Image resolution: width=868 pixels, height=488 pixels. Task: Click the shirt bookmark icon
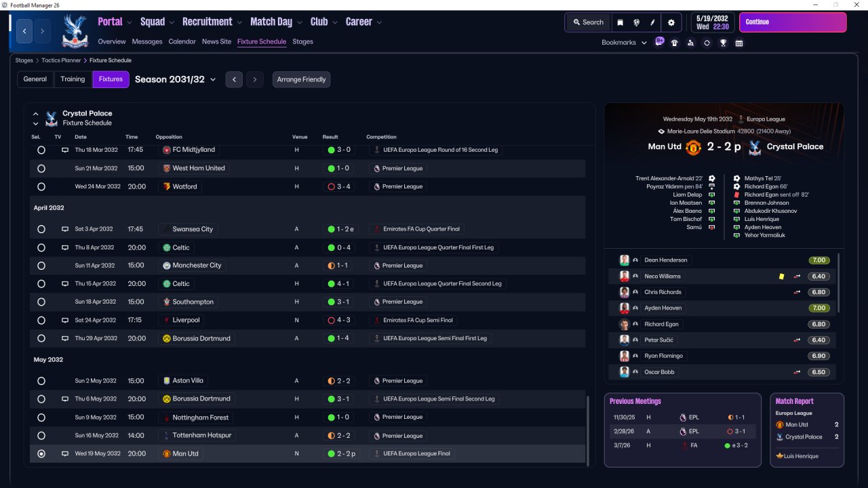(674, 43)
